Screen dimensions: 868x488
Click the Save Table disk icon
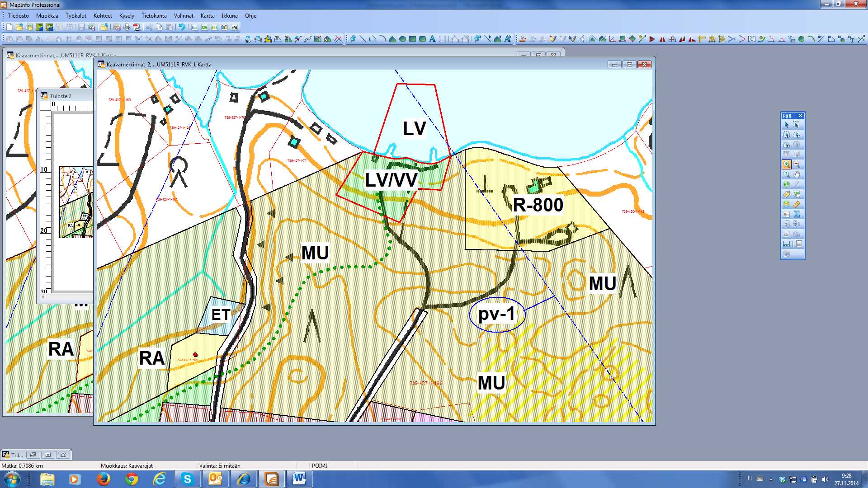81,27
